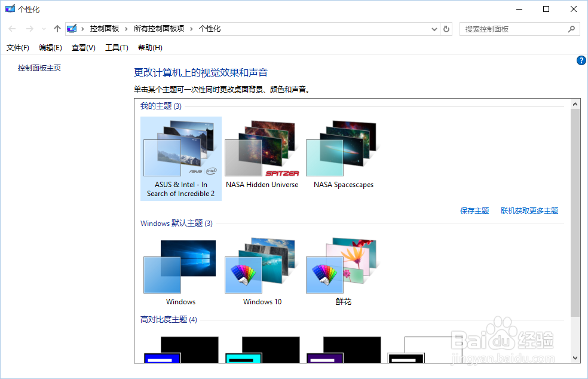The height and width of the screenshot is (379, 588).
Task: Open help with the blue question icon
Action: coord(581,60)
